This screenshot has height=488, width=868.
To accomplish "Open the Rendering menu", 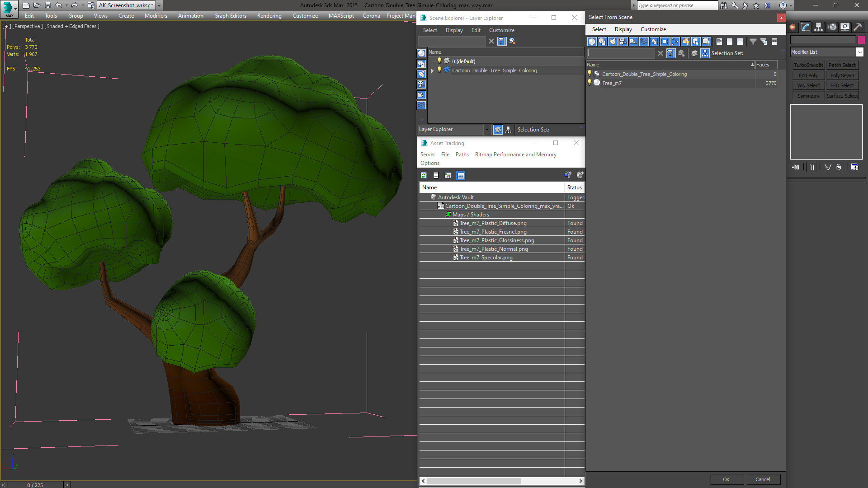I will click(x=269, y=16).
